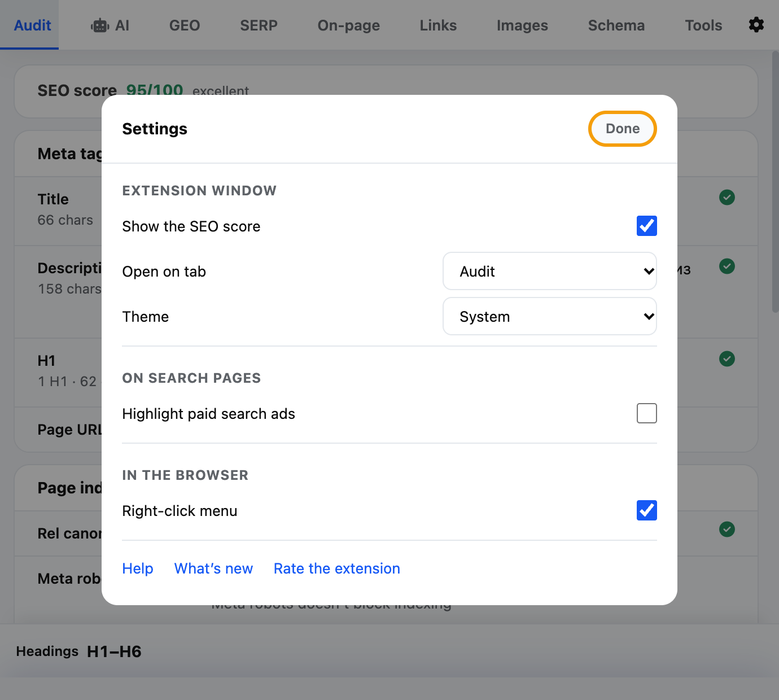Open the Open on tab dropdown
The image size is (779, 700).
pyautogui.click(x=550, y=271)
